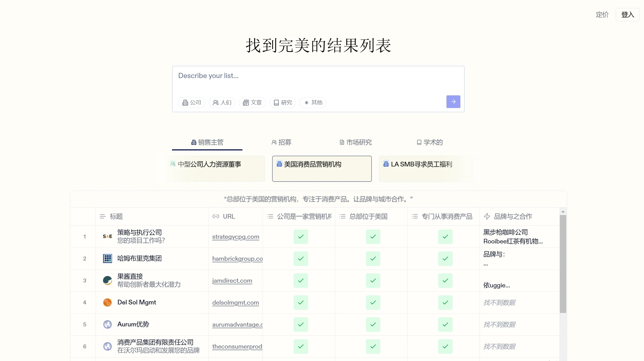Select the 文章 filter chip icon

[246, 103]
